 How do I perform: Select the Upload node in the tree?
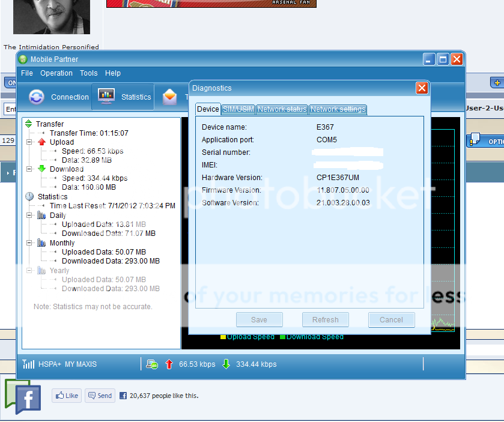pos(61,142)
